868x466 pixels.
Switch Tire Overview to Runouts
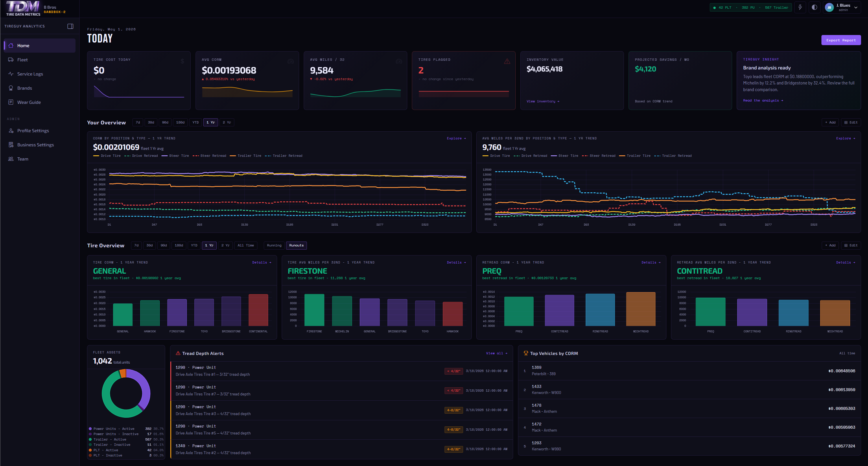pos(296,245)
